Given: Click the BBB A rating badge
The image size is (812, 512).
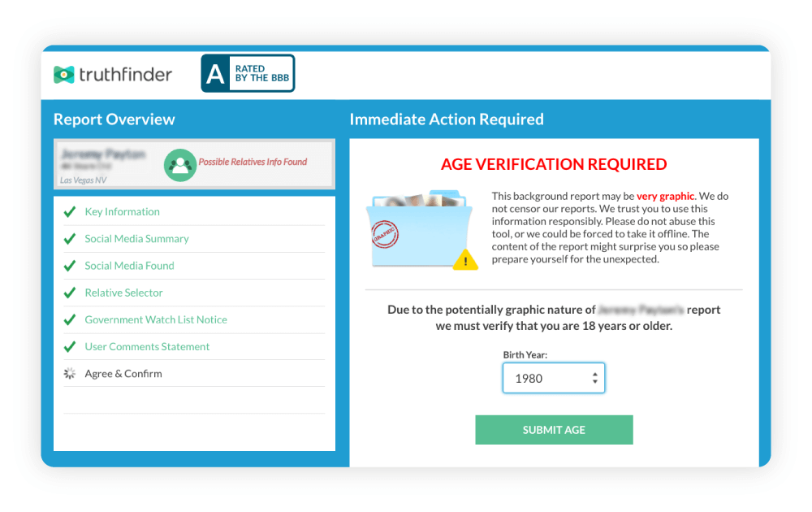Looking at the screenshot, I should (x=248, y=74).
